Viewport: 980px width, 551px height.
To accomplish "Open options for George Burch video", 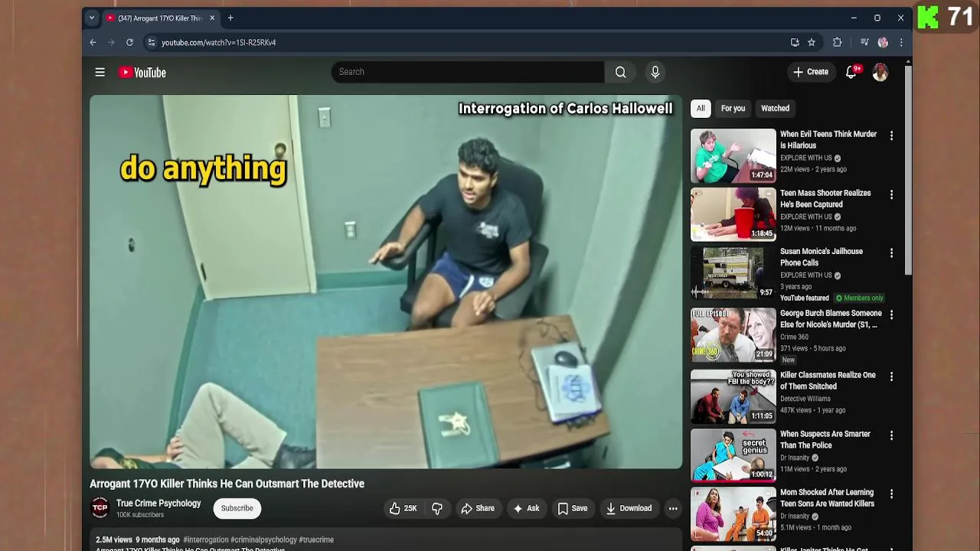I will (891, 315).
